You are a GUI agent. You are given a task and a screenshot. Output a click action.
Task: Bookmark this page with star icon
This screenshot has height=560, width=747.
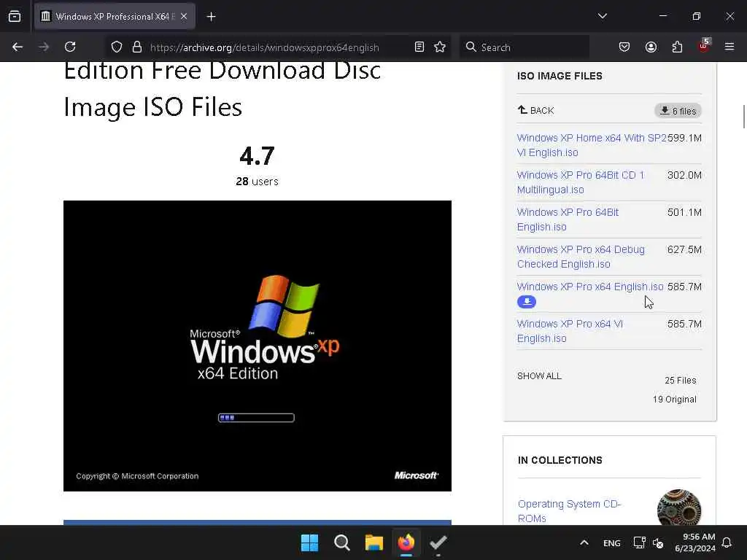tap(440, 47)
